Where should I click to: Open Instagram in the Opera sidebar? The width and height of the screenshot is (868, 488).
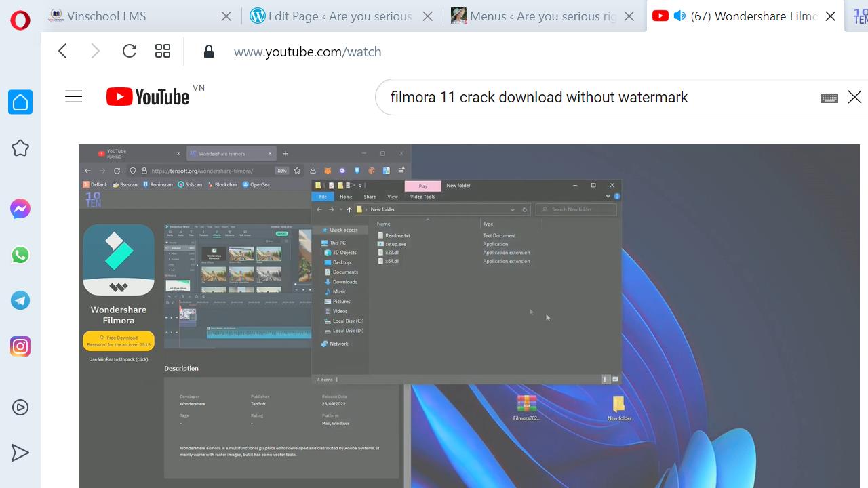(20, 346)
